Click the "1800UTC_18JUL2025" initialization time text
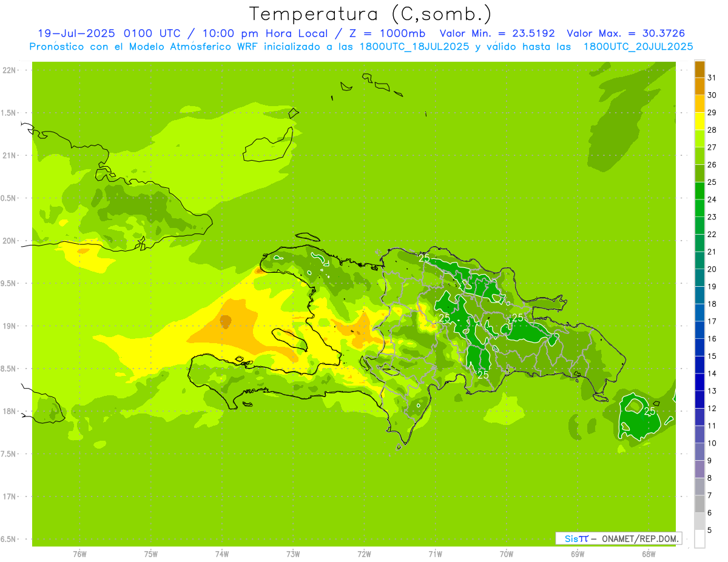The width and height of the screenshot is (728, 562). point(413,47)
